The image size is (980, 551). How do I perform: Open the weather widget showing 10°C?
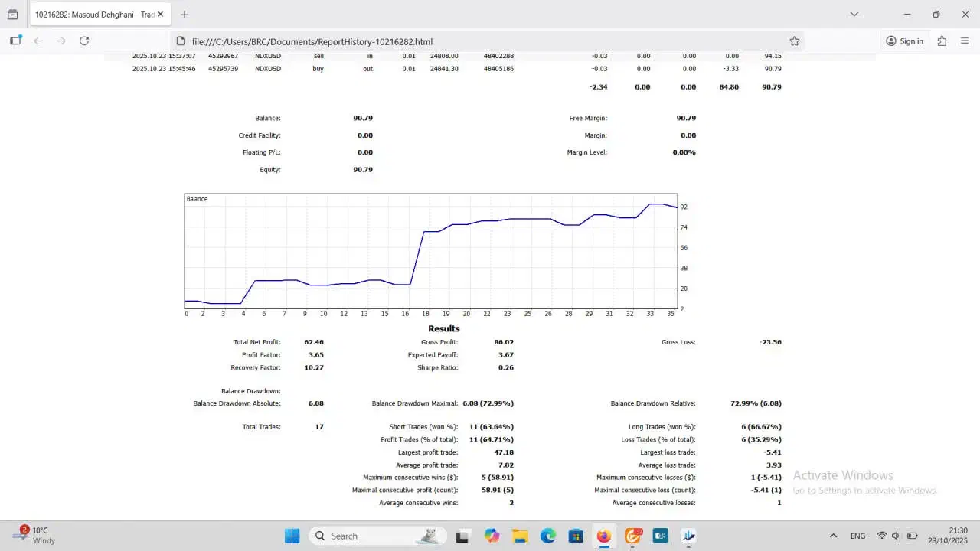pyautogui.click(x=34, y=536)
